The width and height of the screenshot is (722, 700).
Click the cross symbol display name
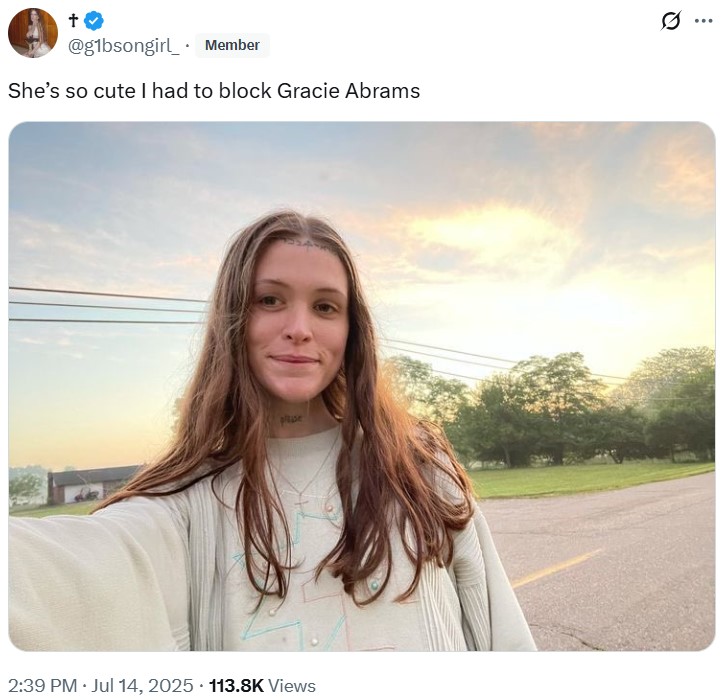point(73,21)
